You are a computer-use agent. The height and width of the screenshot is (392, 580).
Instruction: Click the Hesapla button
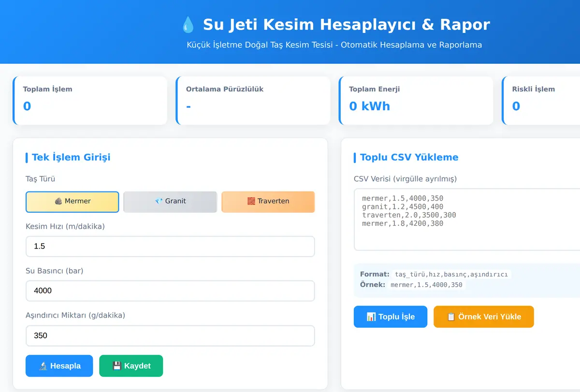pos(59,366)
